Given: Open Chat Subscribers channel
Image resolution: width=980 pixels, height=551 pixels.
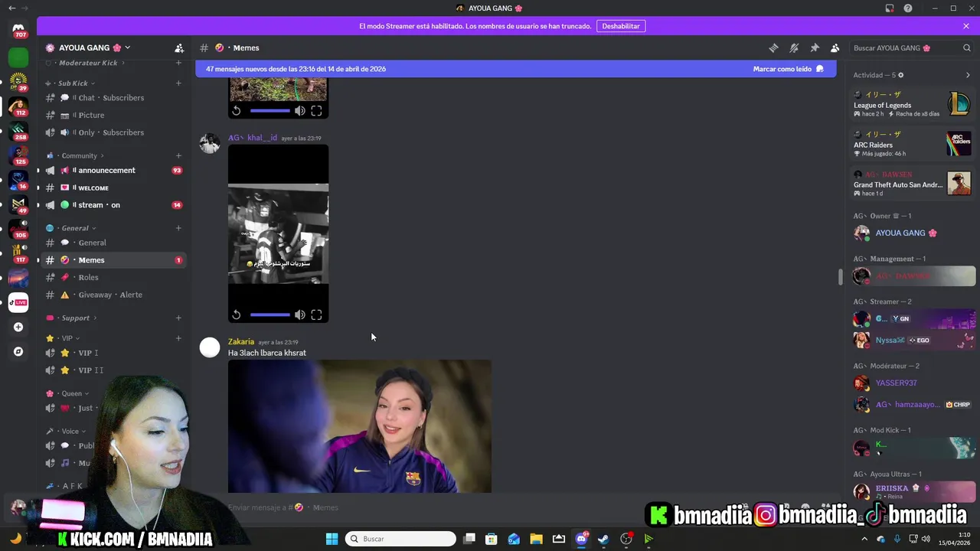Looking at the screenshot, I should [x=113, y=97].
